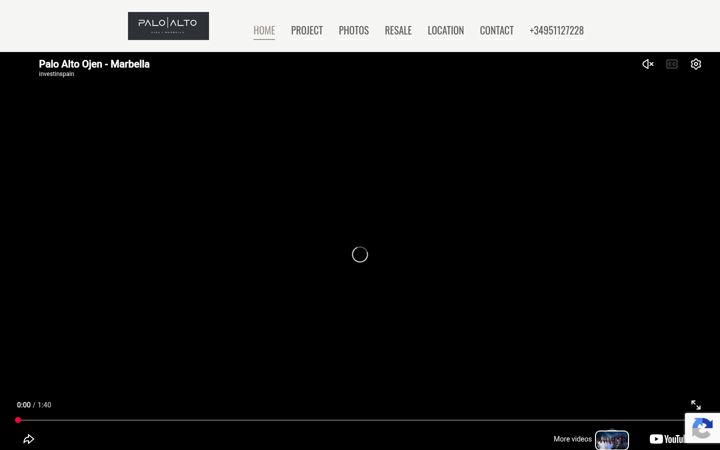Open the video settings gear
The width and height of the screenshot is (720, 450).
click(x=696, y=64)
